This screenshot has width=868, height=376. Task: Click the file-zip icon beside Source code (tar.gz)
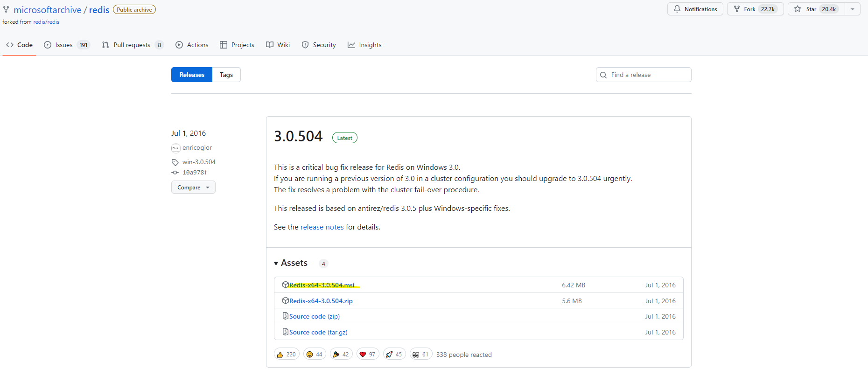[x=286, y=332]
